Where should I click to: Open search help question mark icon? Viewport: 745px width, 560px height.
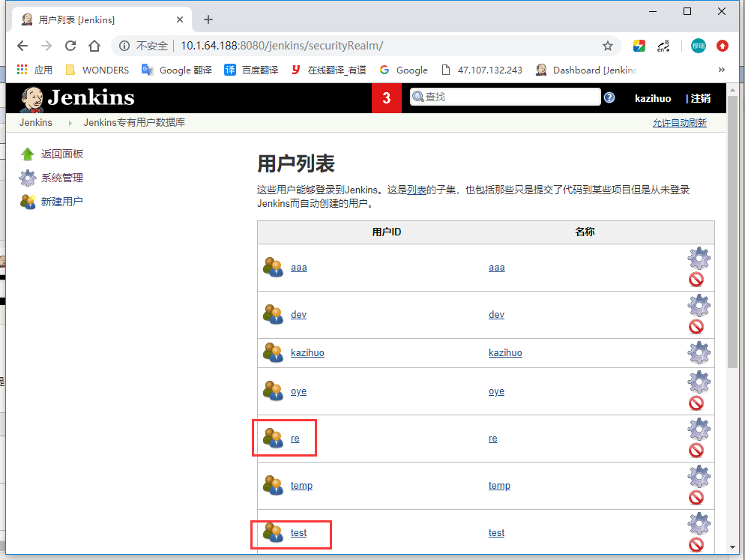pos(609,97)
